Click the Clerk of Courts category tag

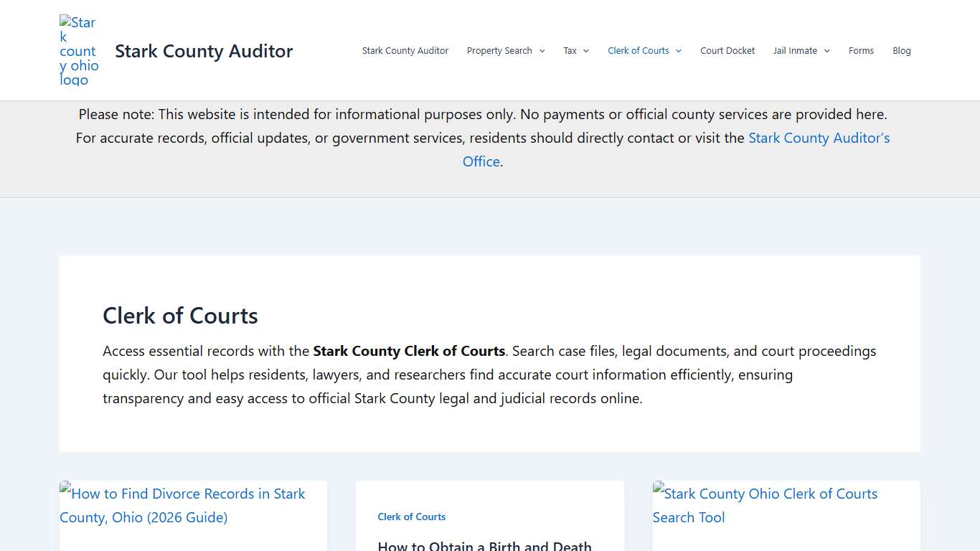click(x=411, y=517)
